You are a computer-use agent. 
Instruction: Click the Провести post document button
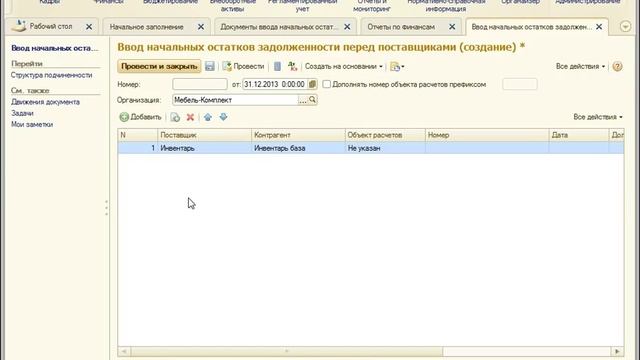243,66
